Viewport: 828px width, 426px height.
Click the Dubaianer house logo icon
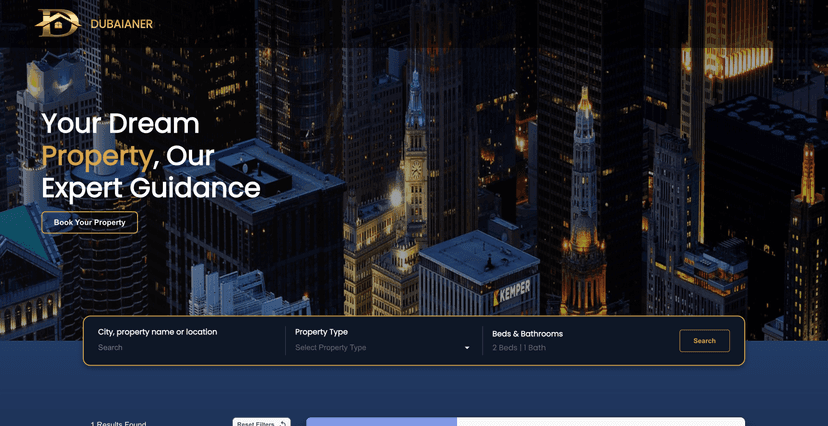point(58,23)
